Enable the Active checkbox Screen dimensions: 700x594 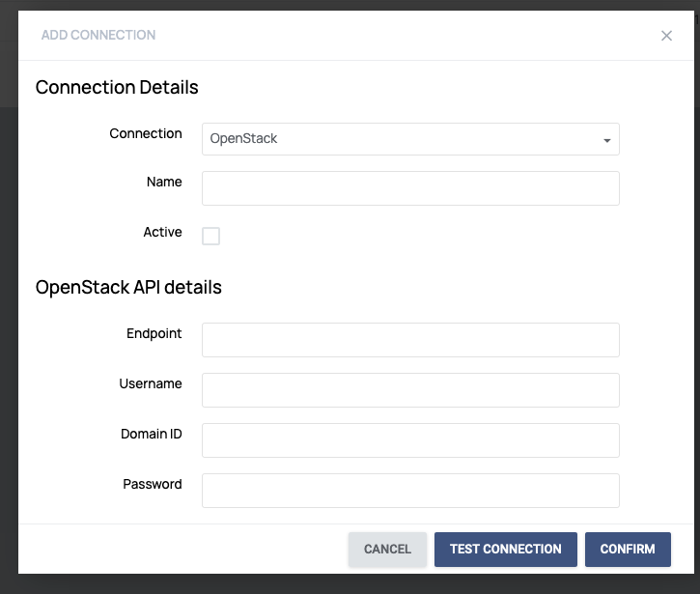(210, 236)
